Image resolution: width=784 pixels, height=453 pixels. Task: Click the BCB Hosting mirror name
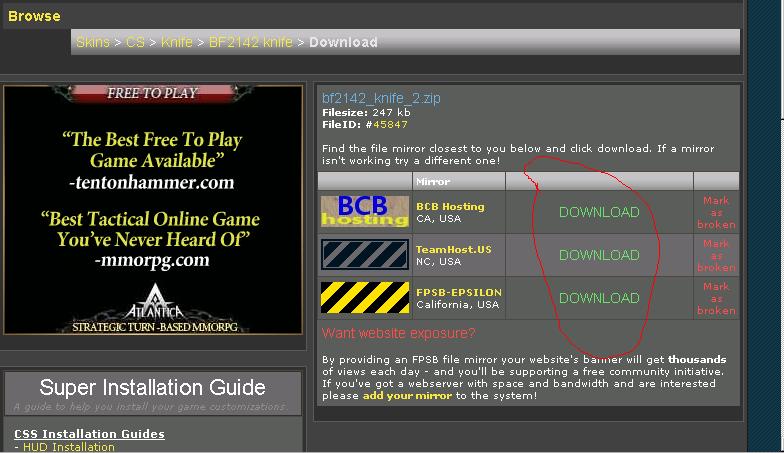pyautogui.click(x=450, y=207)
